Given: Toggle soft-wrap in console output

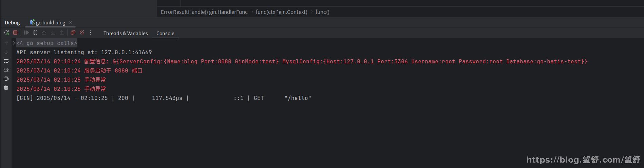Looking at the screenshot, I should [6, 61].
